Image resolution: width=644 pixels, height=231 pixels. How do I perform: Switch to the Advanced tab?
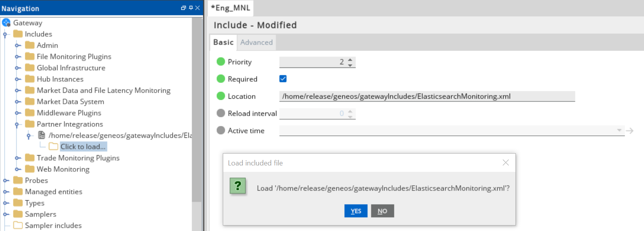[x=256, y=42]
